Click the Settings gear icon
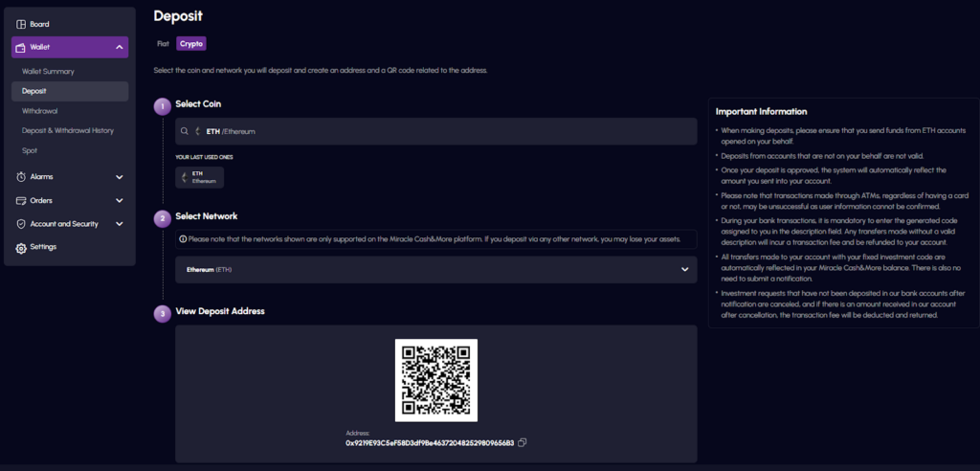The width and height of the screenshot is (980, 471). point(21,248)
